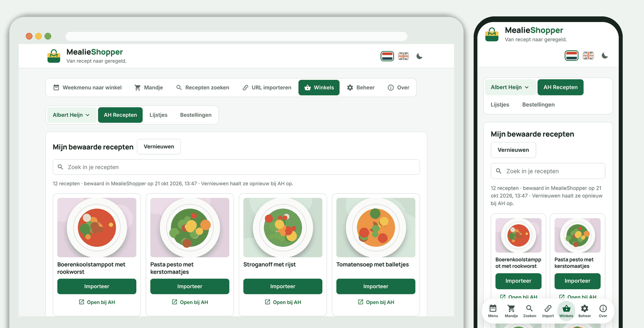Screen dimensions: 644x328
Task: Open bij AH link for Tomatensoep met balletjes
Action: coord(376,302)
